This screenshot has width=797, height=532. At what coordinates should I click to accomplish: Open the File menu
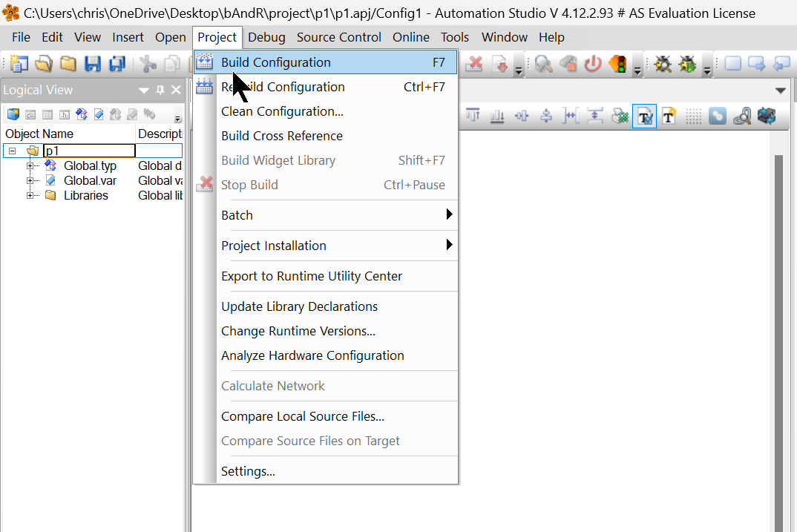(21, 37)
